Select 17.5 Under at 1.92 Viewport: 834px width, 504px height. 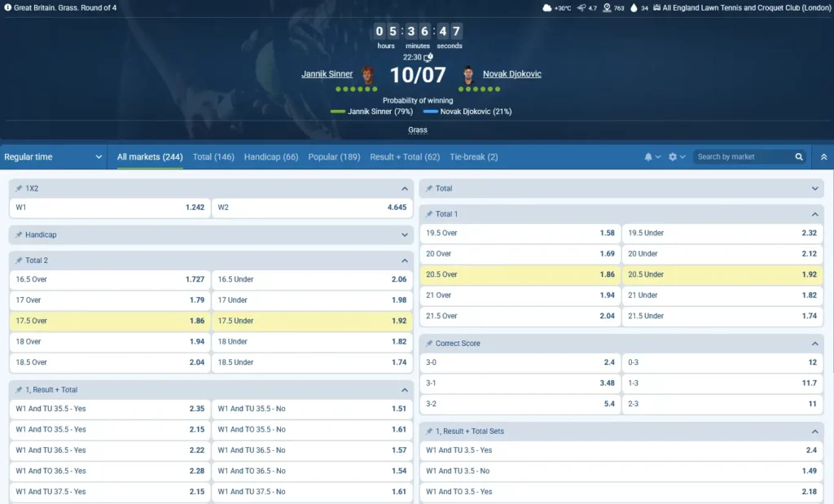click(x=312, y=321)
